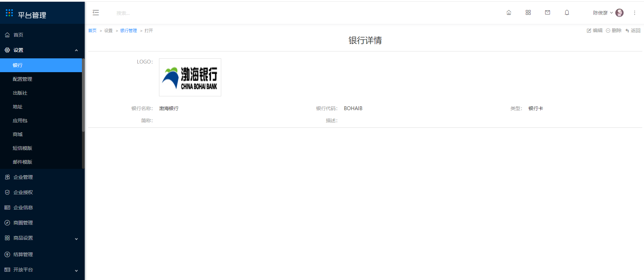Open 企业管理 menu label
This screenshot has width=644, height=280.
23,177
